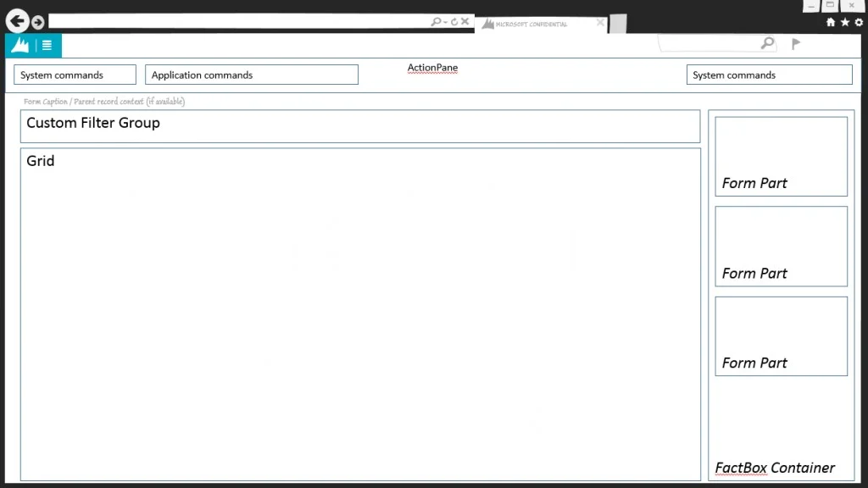
Task: Open a new browser tab
Action: point(618,24)
